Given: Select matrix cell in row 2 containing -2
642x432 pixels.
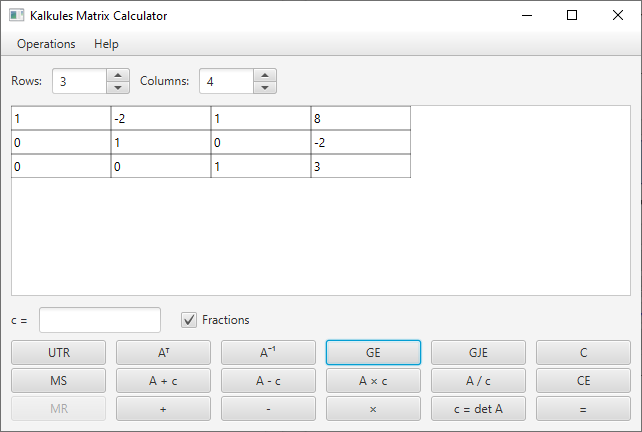Looking at the screenshot, I should point(361,142).
